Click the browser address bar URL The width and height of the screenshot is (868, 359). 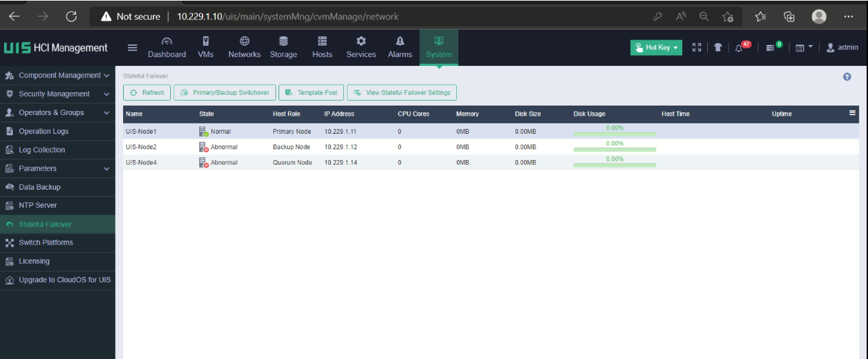[x=288, y=16]
